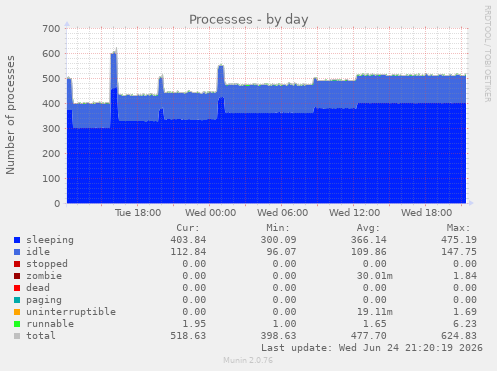
Task: Click sleeping maximum value 475.19
Action: (459, 240)
